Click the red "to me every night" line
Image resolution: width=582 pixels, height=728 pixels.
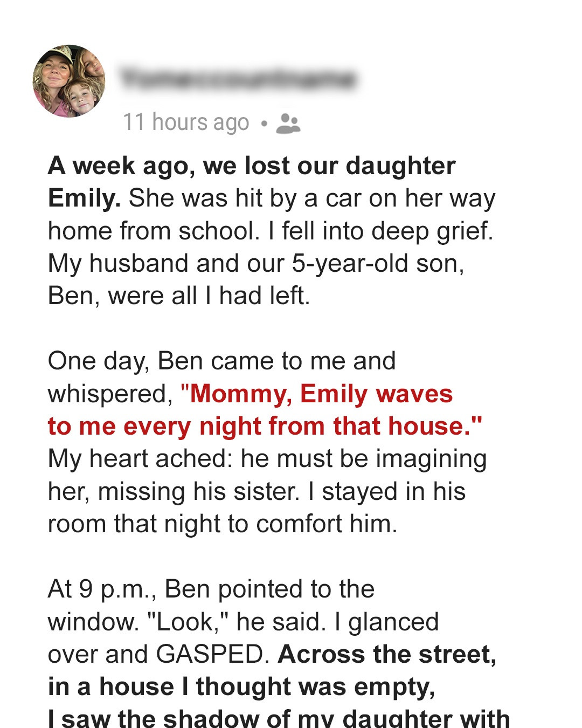click(264, 426)
